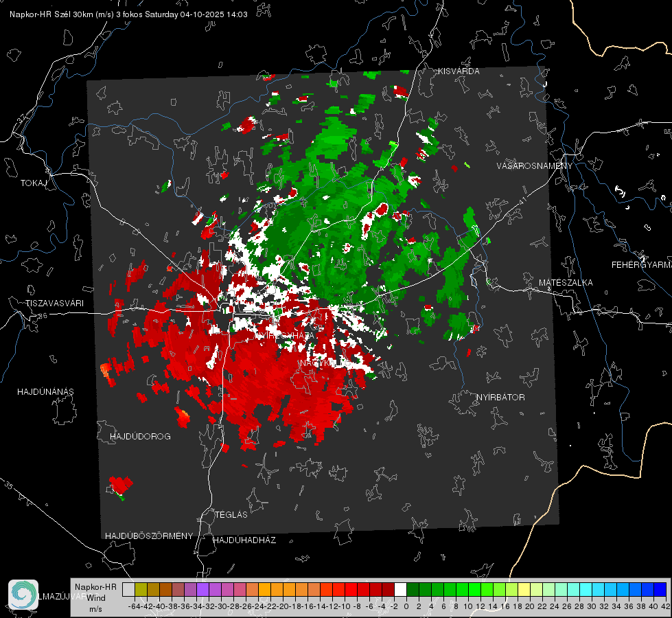Screen dimensions: 672x618
Task: Click road number 36 label near Tiszavasvári
Action: tap(43, 316)
